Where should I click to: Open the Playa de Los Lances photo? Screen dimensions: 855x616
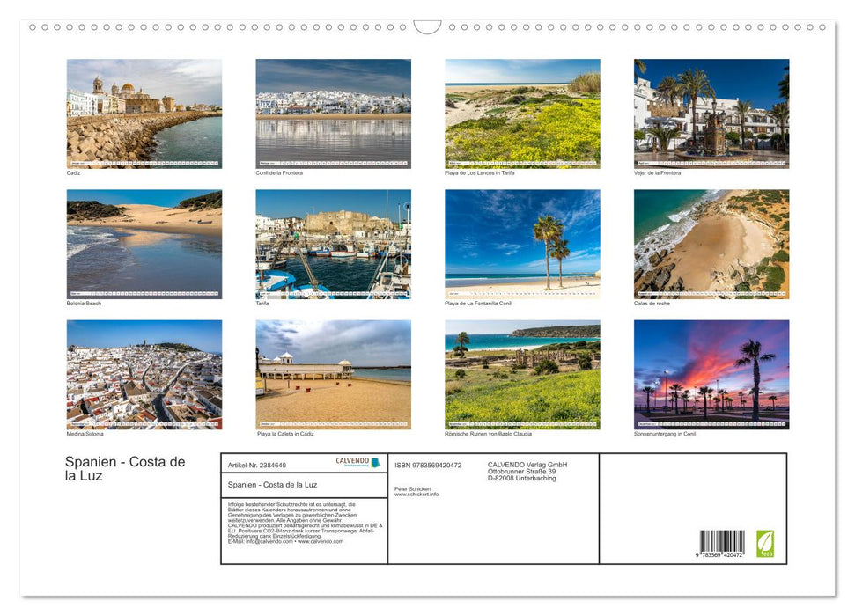(522, 114)
